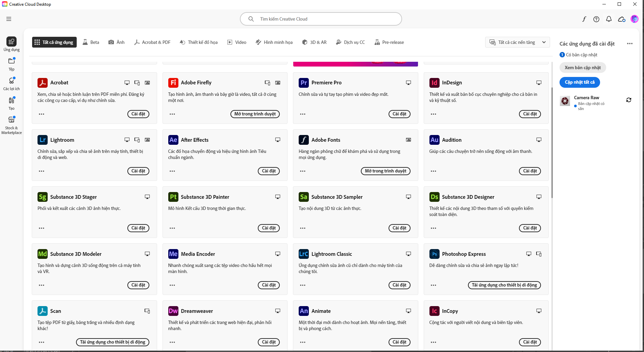Image resolution: width=644 pixels, height=352 pixels.
Task: Open cloud storage status icon
Action: tap(621, 19)
